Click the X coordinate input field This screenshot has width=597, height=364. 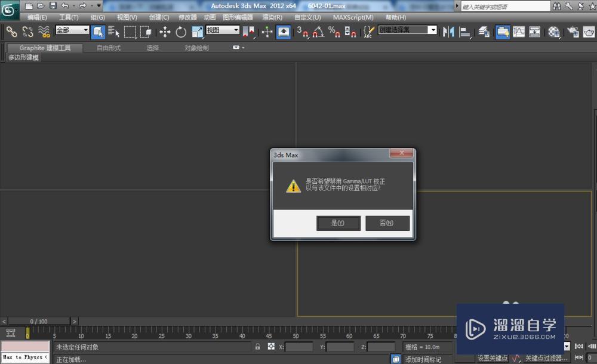(x=299, y=347)
